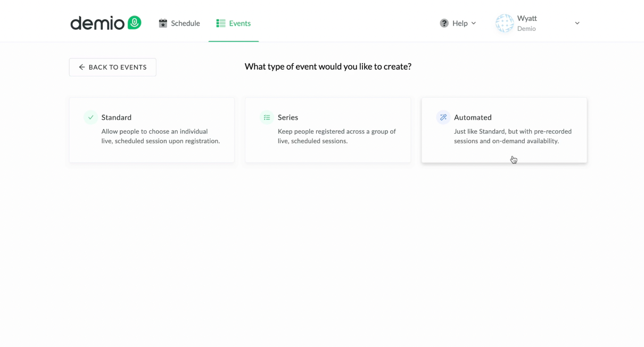Click the left arrow icon beside Back to Events
Viewport: 644px width, 347px height.
tap(82, 68)
